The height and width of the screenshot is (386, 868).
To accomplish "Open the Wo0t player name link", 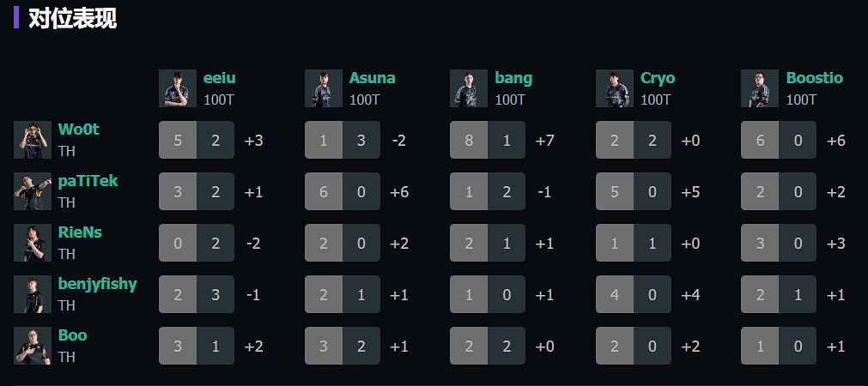I will (x=79, y=130).
